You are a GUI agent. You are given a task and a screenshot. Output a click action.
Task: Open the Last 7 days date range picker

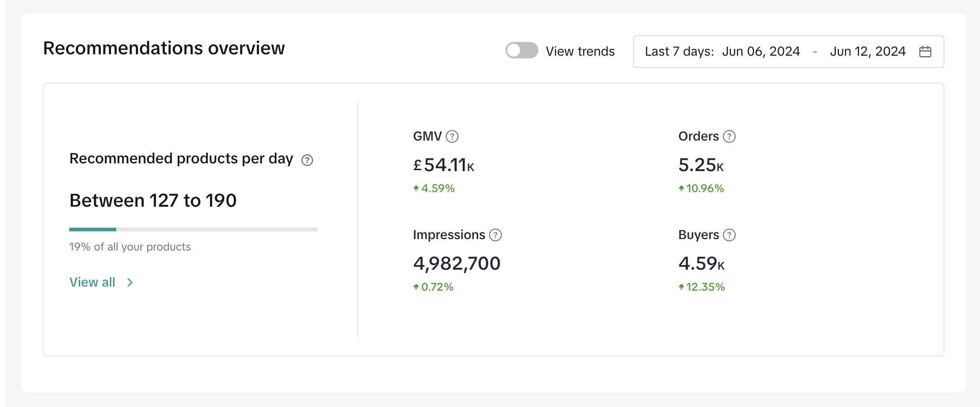click(x=679, y=52)
